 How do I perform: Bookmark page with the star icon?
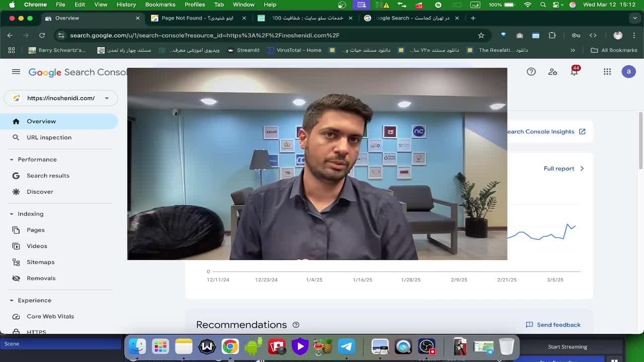point(481,35)
